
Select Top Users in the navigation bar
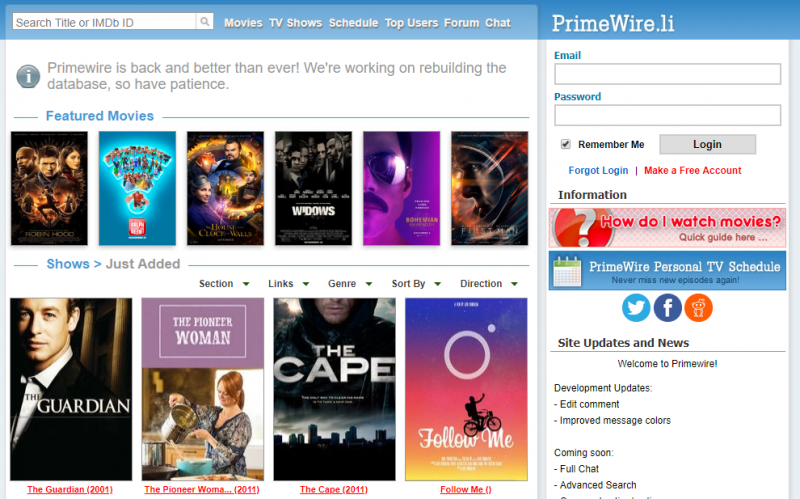(x=411, y=23)
